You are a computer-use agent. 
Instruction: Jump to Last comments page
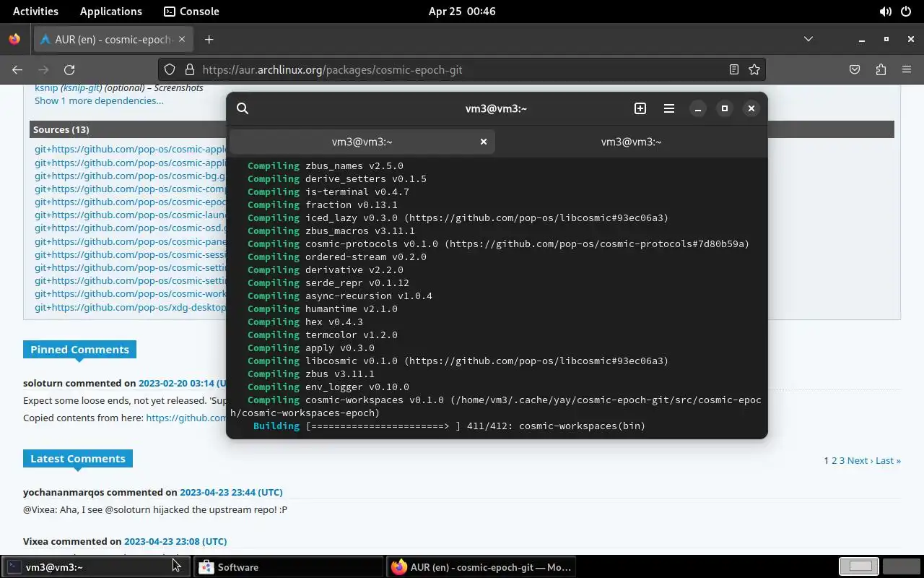pyautogui.click(x=888, y=460)
